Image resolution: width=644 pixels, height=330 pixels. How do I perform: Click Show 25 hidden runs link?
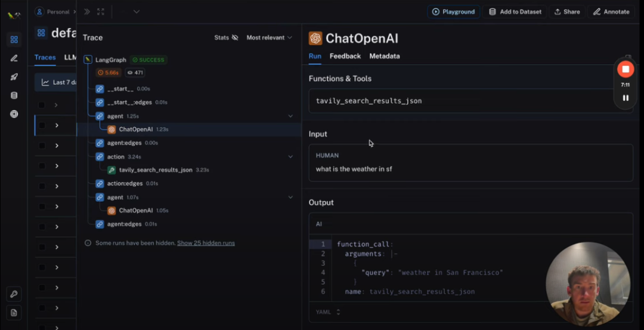206,243
